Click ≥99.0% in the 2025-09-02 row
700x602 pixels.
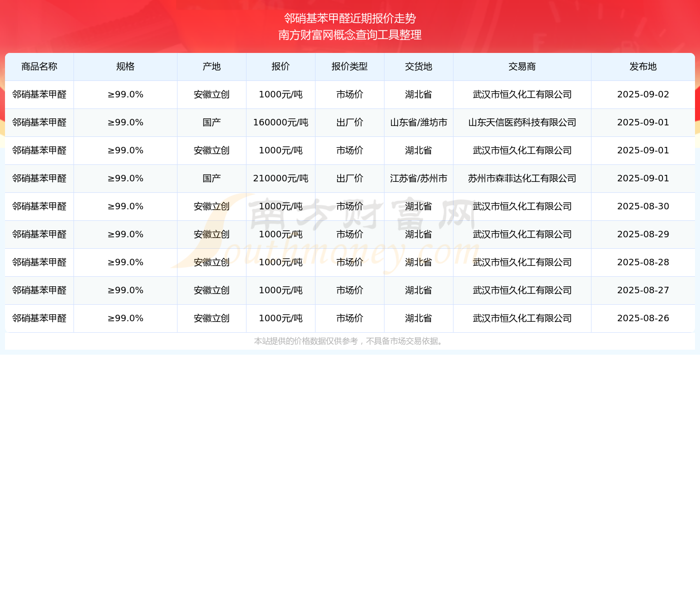[x=125, y=94]
